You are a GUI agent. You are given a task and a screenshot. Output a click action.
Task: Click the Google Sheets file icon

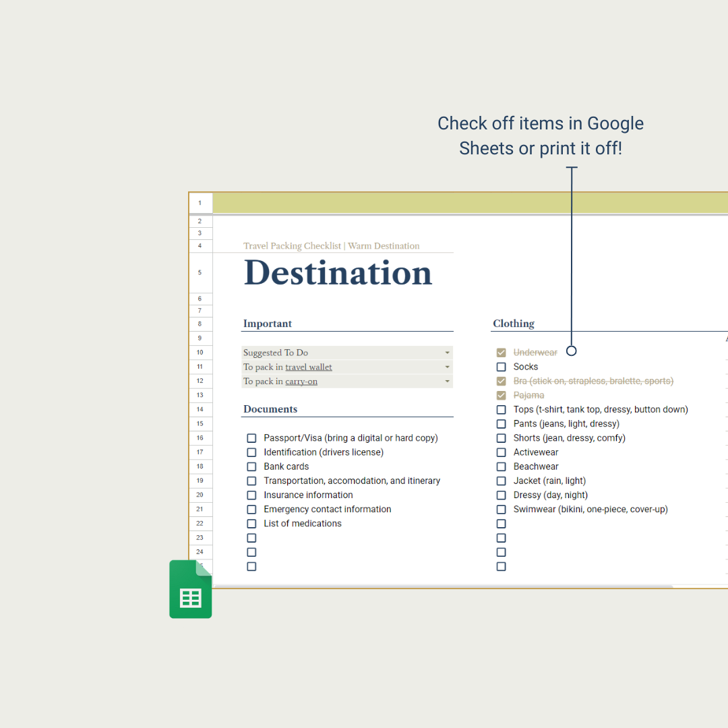point(190,588)
